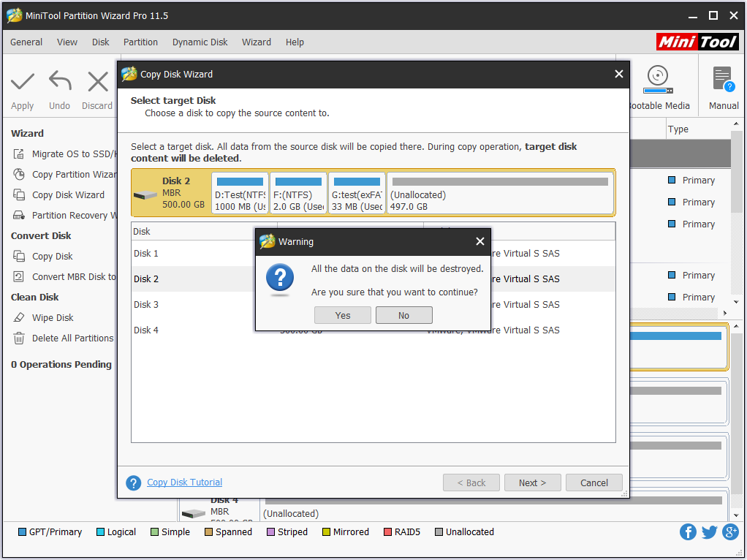This screenshot has width=747, height=560.
Task: Click the Next button in wizard
Action: click(533, 483)
